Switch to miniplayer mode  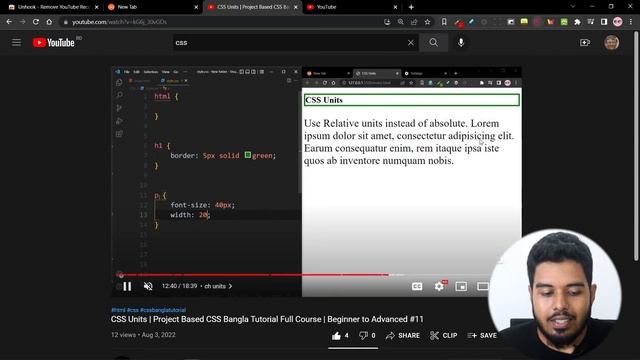(x=461, y=286)
